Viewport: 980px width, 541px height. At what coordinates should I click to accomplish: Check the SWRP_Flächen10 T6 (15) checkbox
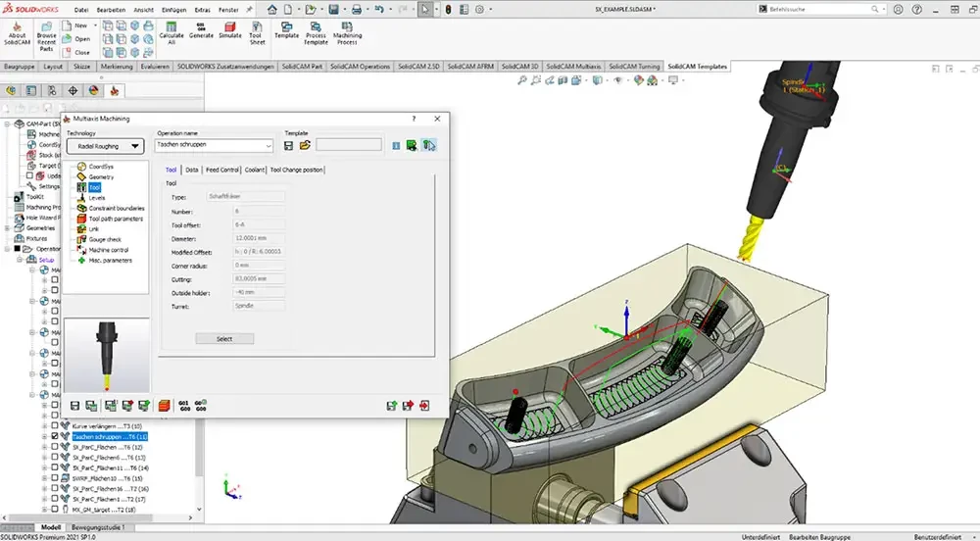pyautogui.click(x=54, y=478)
